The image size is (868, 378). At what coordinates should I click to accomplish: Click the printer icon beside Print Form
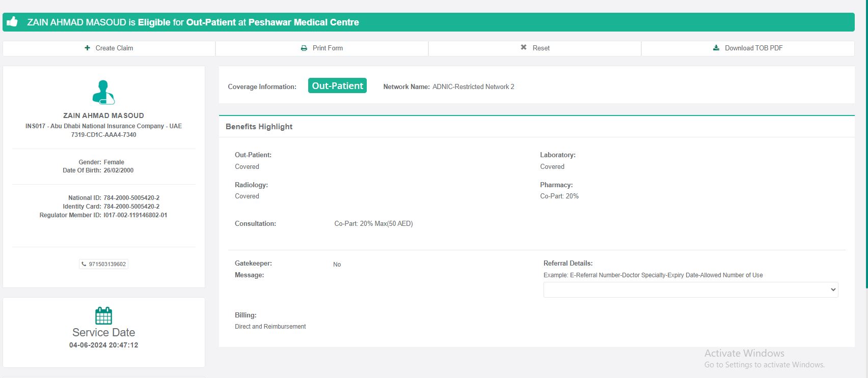tap(304, 48)
